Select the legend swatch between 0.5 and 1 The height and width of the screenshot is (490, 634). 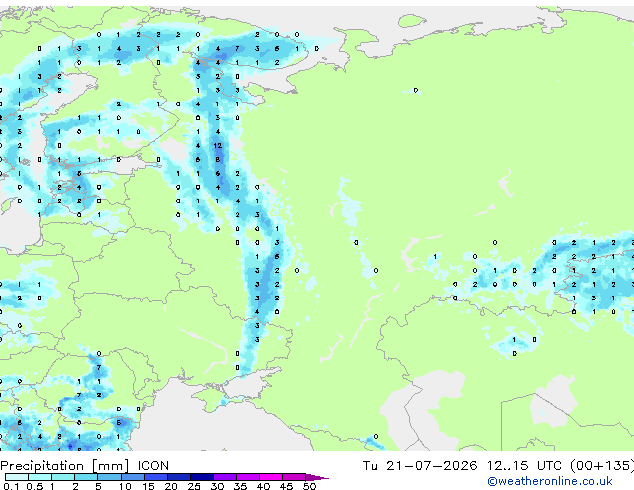point(40,477)
